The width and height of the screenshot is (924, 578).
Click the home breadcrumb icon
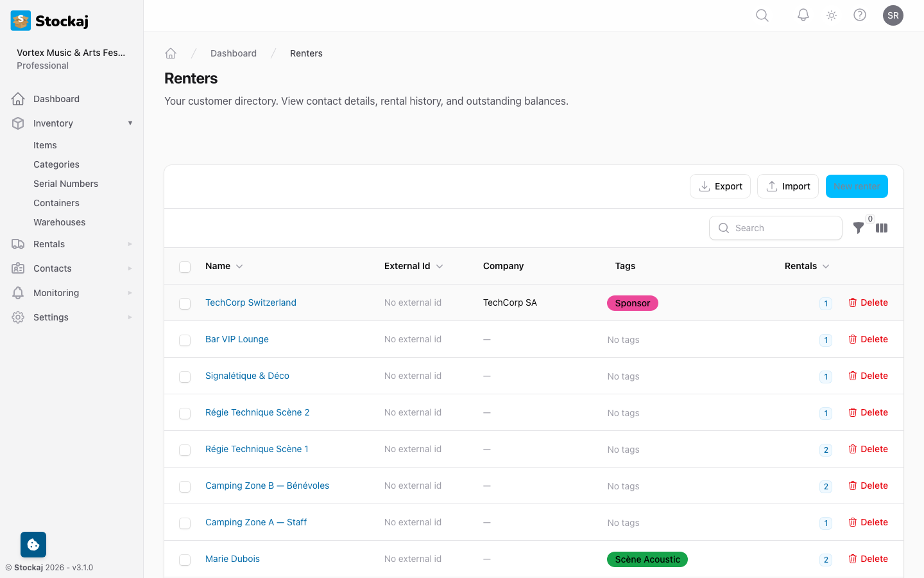(171, 53)
